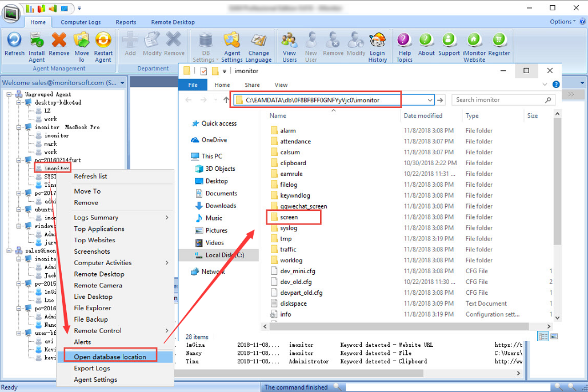Screen dimensions: 588x392
Task: Open the Reports ribbon tab
Action: [x=126, y=22]
